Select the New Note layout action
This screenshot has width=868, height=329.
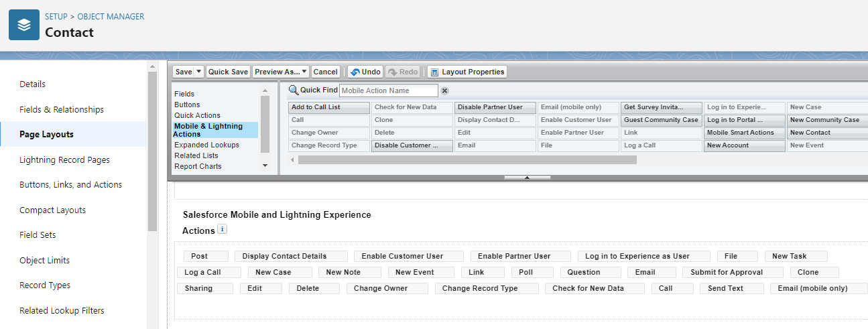[350, 272]
